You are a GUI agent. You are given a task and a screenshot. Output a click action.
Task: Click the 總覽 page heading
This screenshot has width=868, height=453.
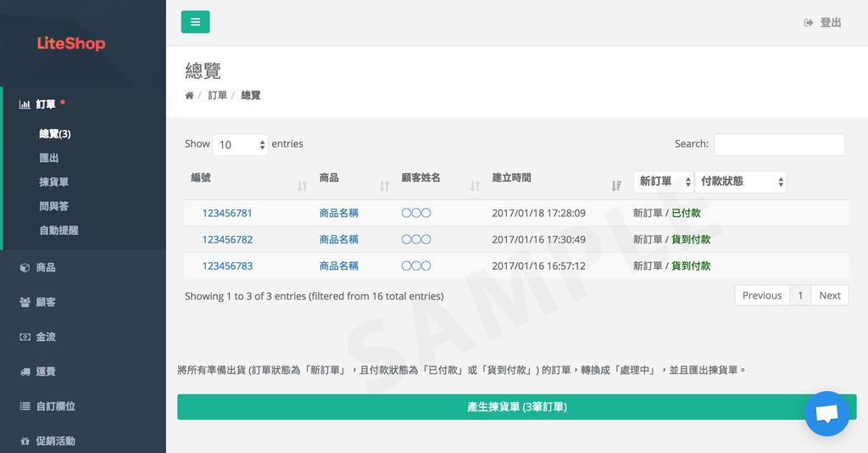click(203, 71)
